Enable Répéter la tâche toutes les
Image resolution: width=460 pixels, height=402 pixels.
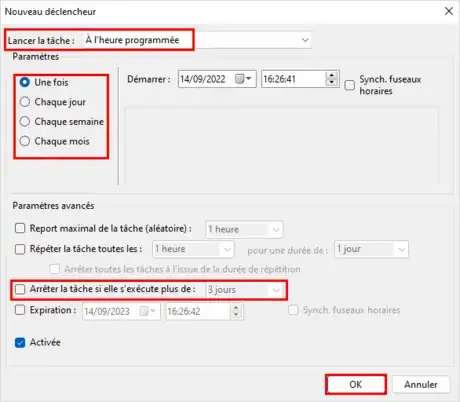click(20, 249)
